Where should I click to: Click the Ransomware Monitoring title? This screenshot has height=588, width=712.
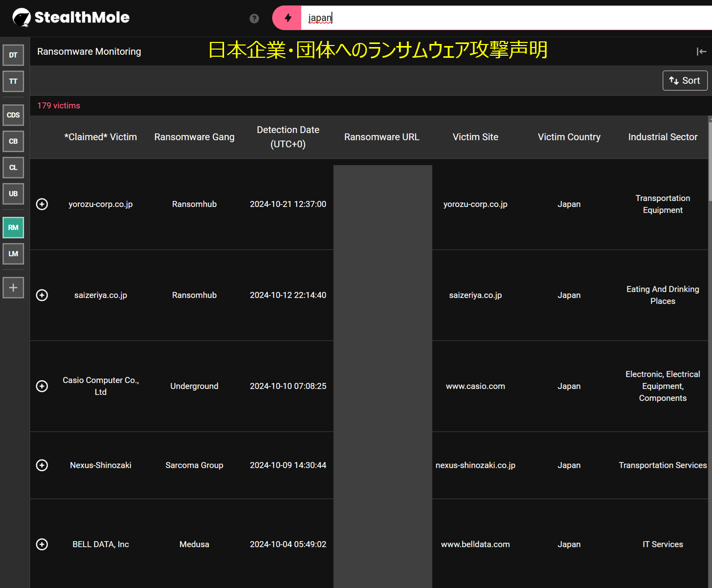click(x=89, y=51)
